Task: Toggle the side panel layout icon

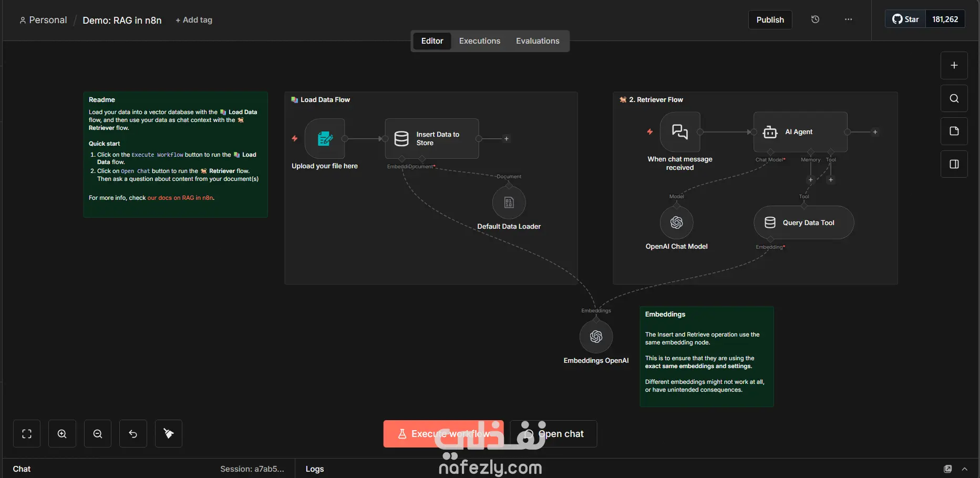Action: tap(954, 164)
